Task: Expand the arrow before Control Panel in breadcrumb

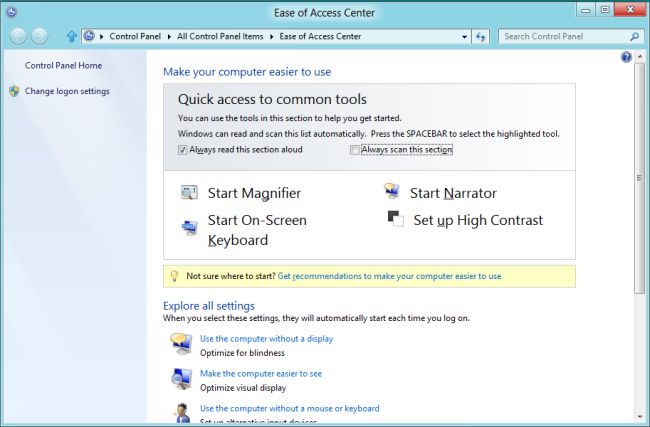Action: coord(102,36)
